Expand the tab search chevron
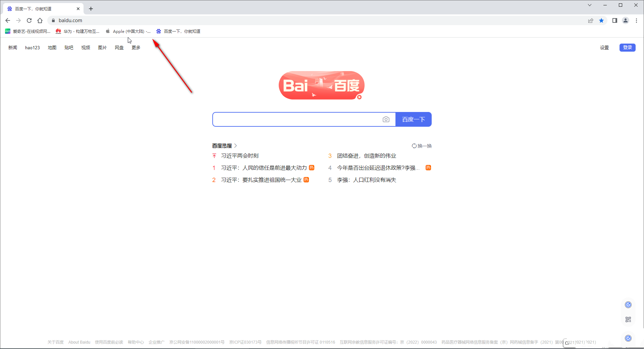 (x=589, y=5)
